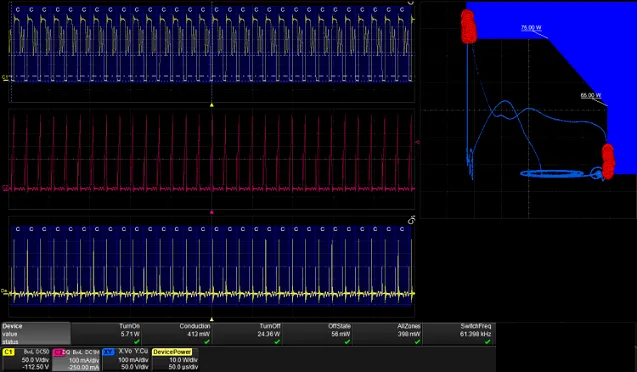Image resolution: width=637 pixels, height=372 pixels.
Task: Click C2 100 mA/div scale value
Action: 84,360
